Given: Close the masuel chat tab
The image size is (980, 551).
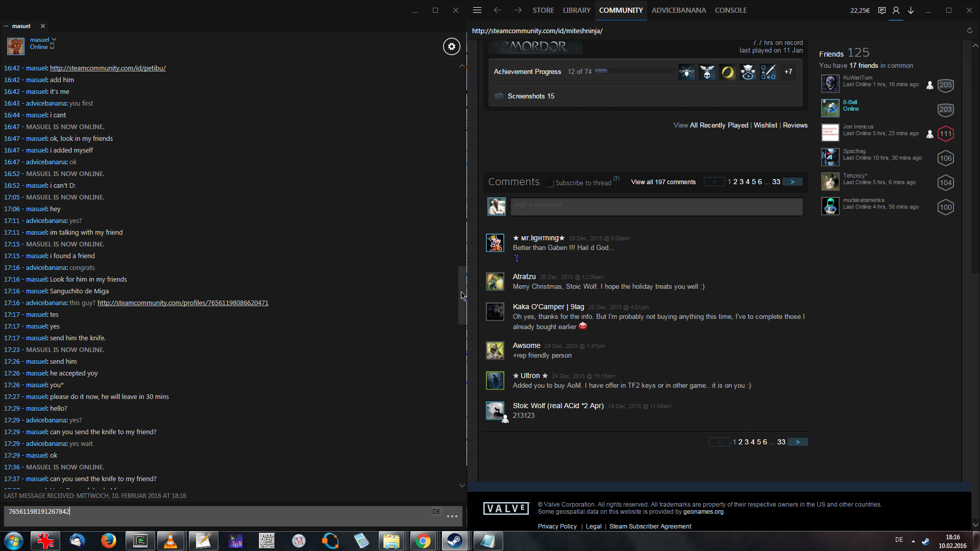Looking at the screenshot, I should coord(43,26).
